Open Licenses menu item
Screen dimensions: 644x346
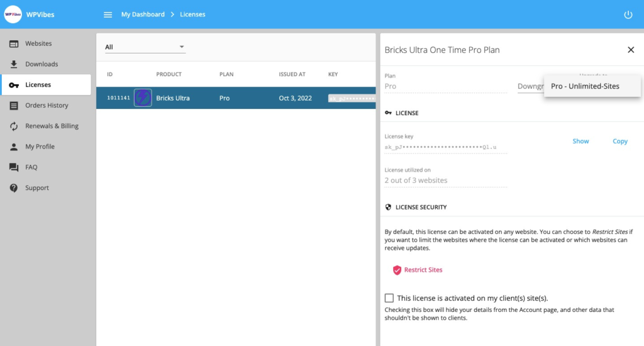coord(46,85)
